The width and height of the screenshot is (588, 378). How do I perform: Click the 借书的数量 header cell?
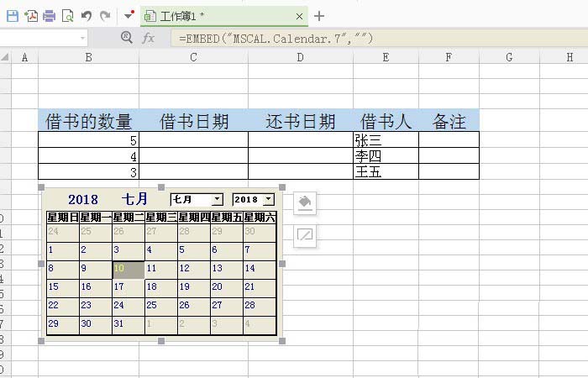tap(88, 120)
